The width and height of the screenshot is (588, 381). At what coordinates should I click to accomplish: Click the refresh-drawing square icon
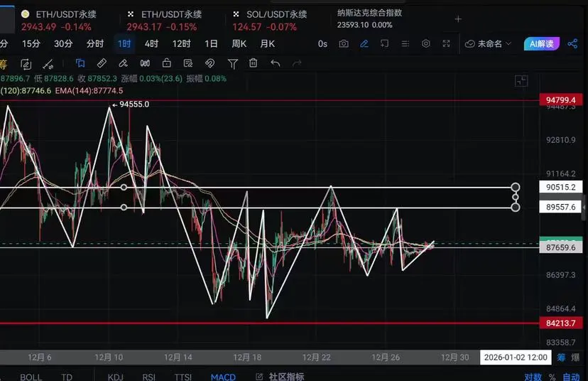point(26,64)
